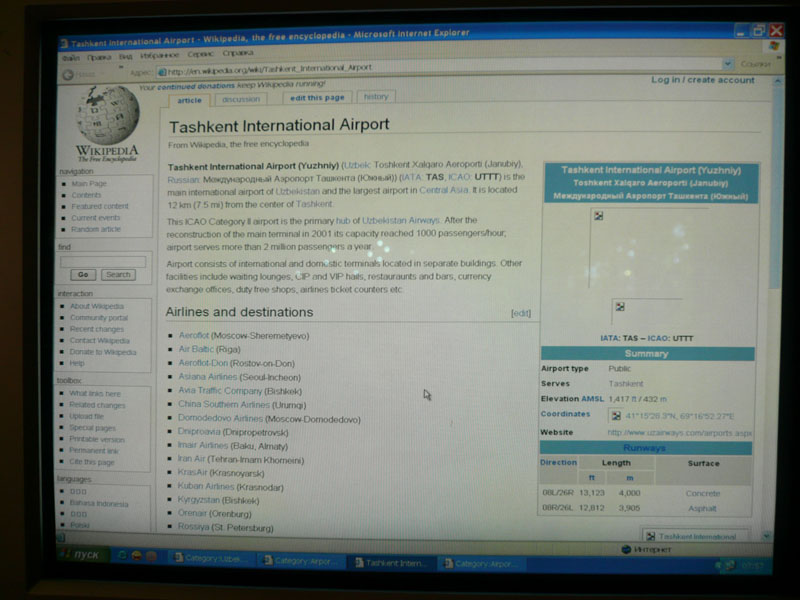Open the edit this page tab
The width and height of the screenshot is (800, 600).
[x=317, y=98]
